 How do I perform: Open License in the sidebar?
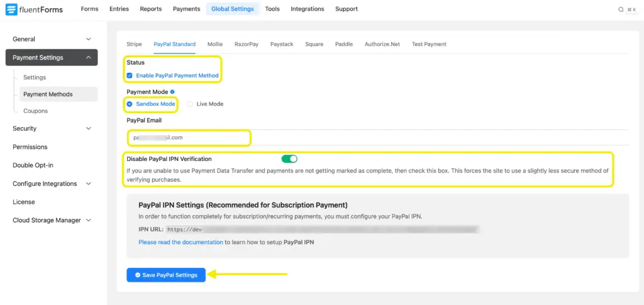click(24, 202)
